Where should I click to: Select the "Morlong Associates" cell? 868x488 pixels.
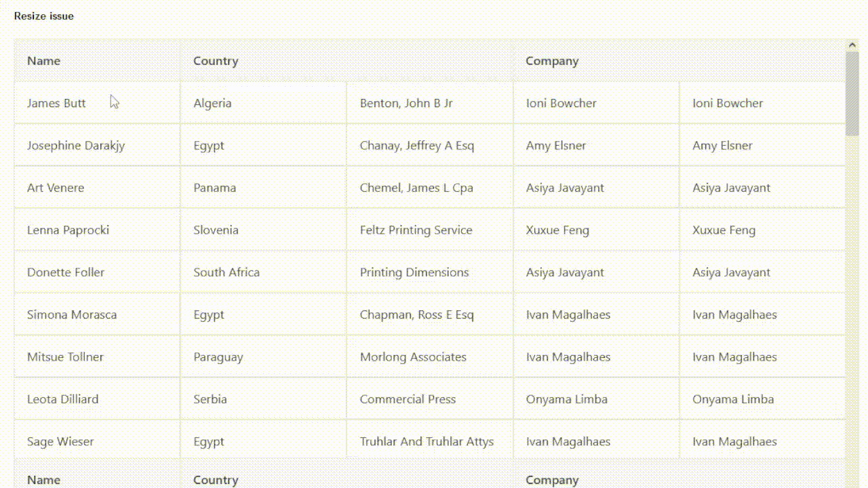pyautogui.click(x=413, y=357)
